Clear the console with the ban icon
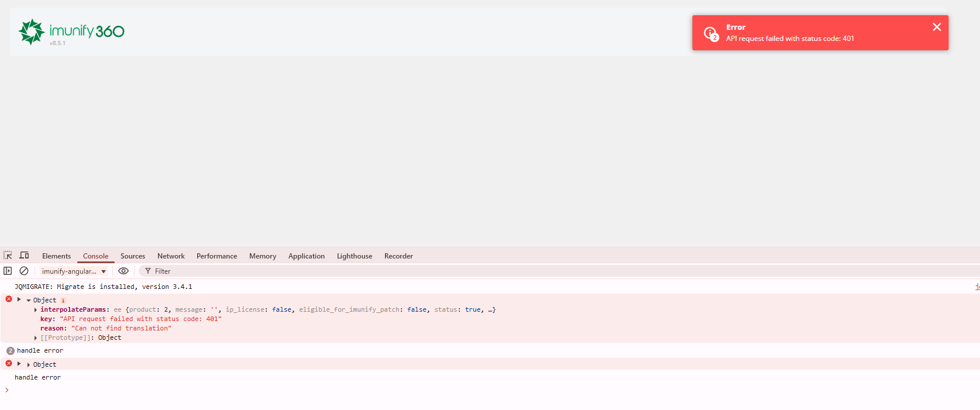 (24, 271)
